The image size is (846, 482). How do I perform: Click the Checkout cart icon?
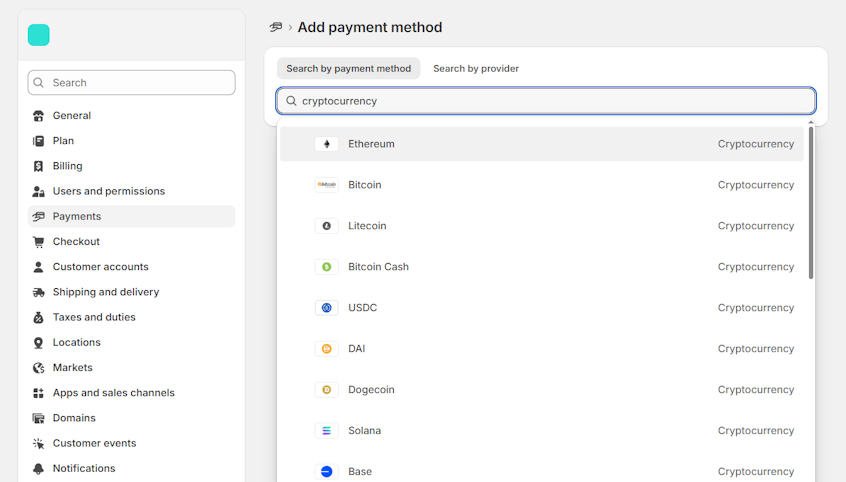(38, 242)
